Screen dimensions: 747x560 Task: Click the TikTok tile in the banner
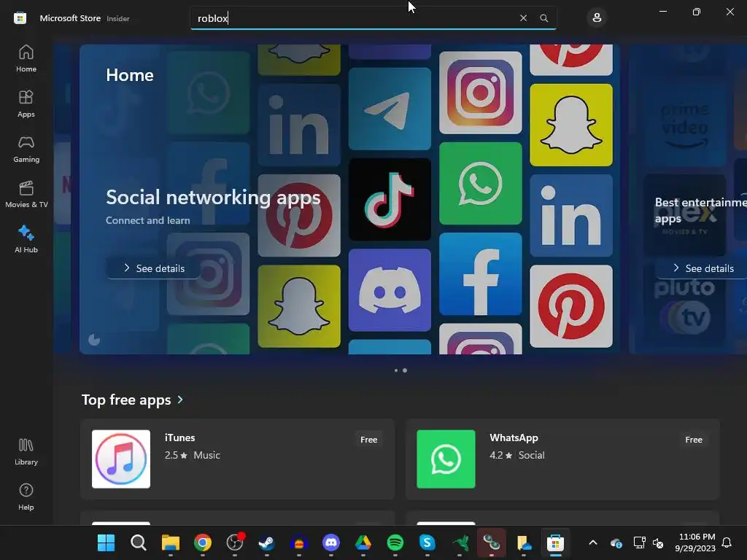390,200
